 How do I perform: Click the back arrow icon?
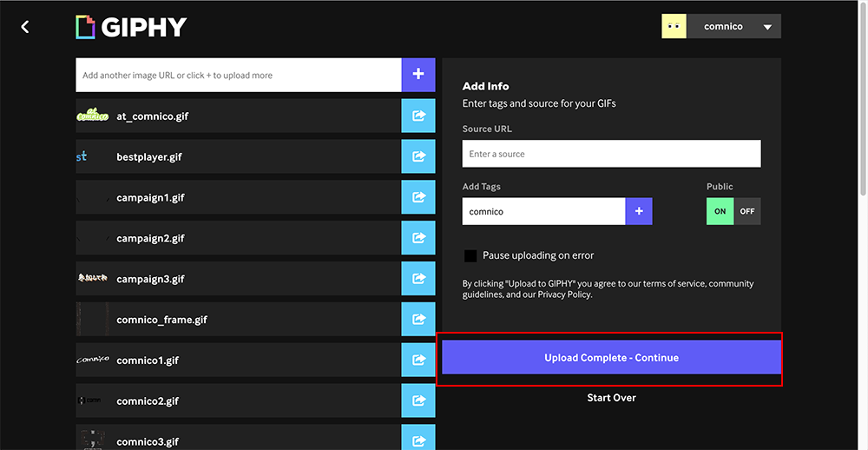(25, 27)
